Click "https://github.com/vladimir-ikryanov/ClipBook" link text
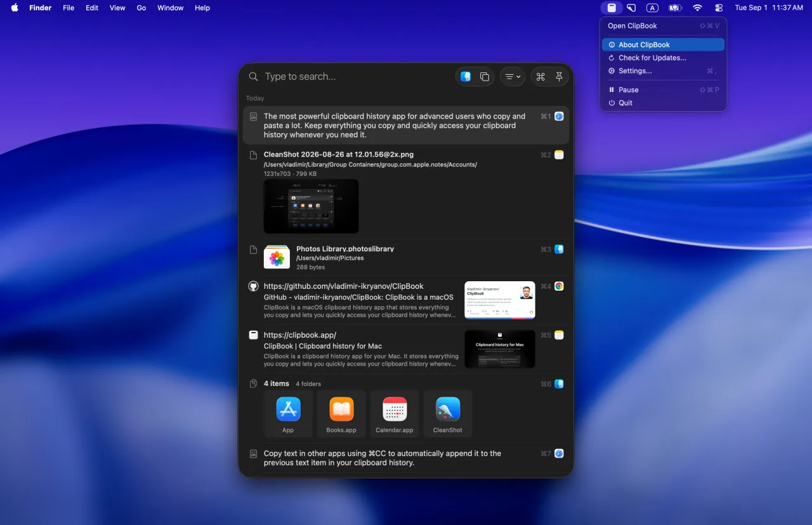The image size is (812, 525). (344, 286)
